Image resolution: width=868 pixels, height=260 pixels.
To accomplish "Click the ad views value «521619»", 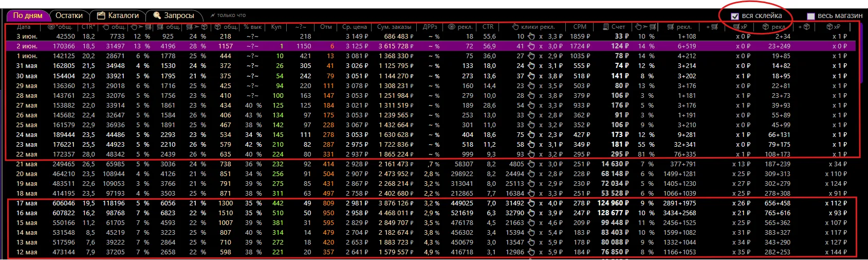I will click(x=462, y=213).
